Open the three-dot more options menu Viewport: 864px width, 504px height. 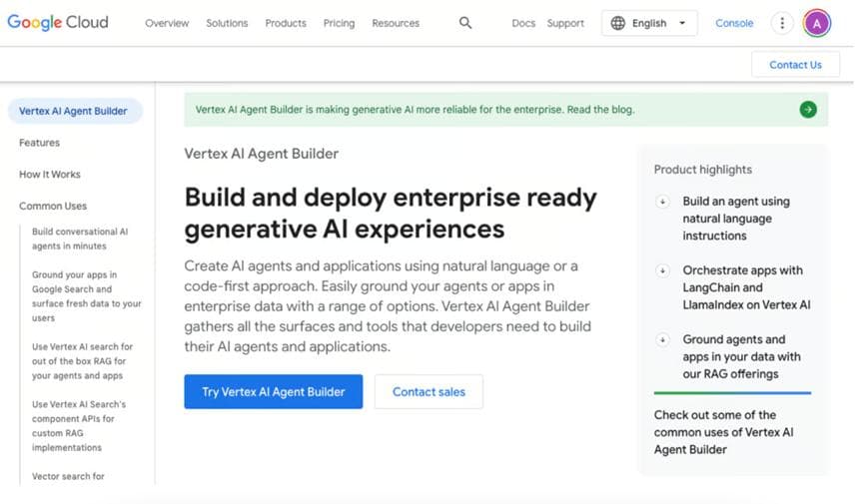point(782,23)
